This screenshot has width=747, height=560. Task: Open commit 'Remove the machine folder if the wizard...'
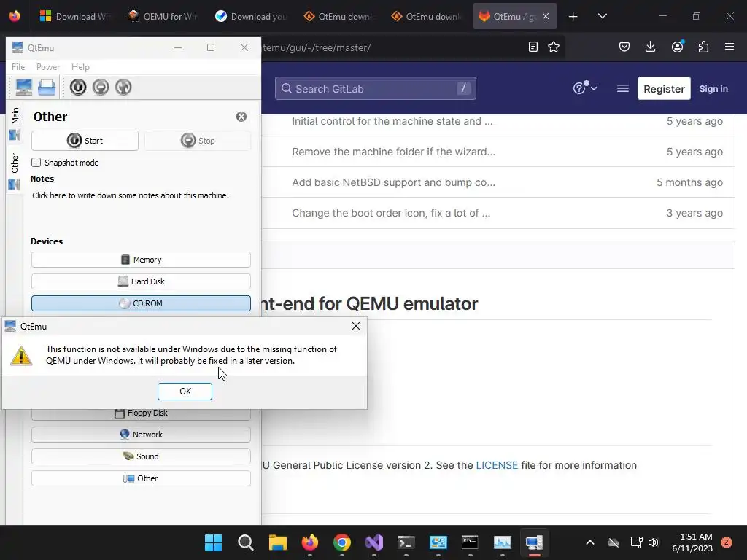[x=393, y=152]
